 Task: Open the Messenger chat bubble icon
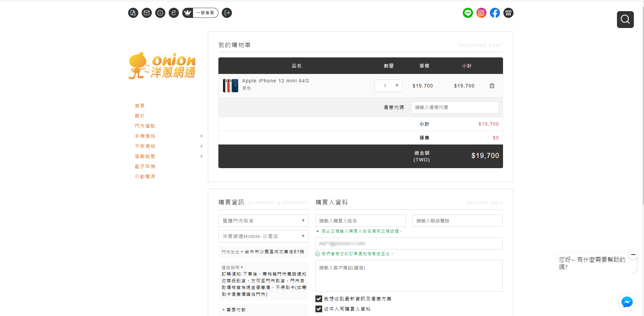[x=627, y=302]
